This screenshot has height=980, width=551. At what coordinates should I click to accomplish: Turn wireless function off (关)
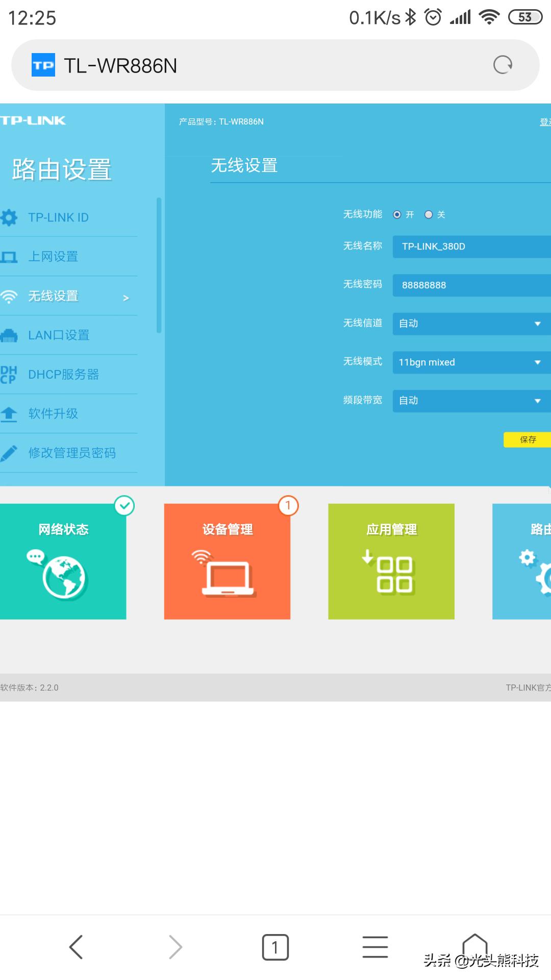429,214
